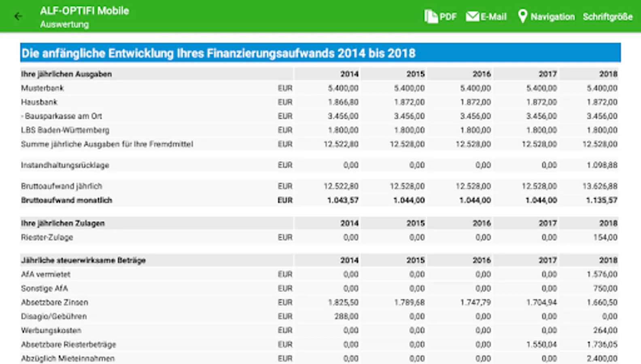Select the ALF-OPTIFI Mobile app title
641x364 pixels.
[84, 11]
